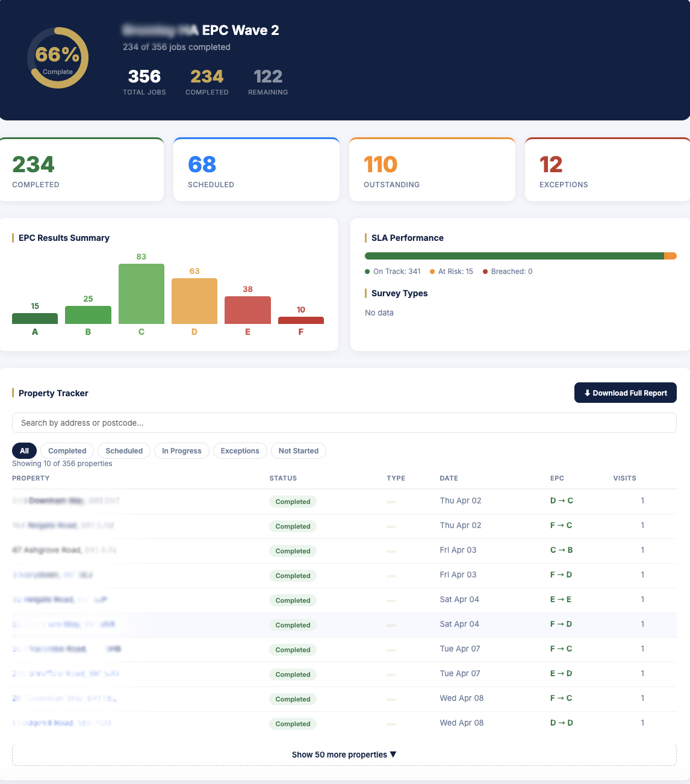Click the At Risk: 15 legend entry
690x784 pixels.
pyautogui.click(x=452, y=272)
